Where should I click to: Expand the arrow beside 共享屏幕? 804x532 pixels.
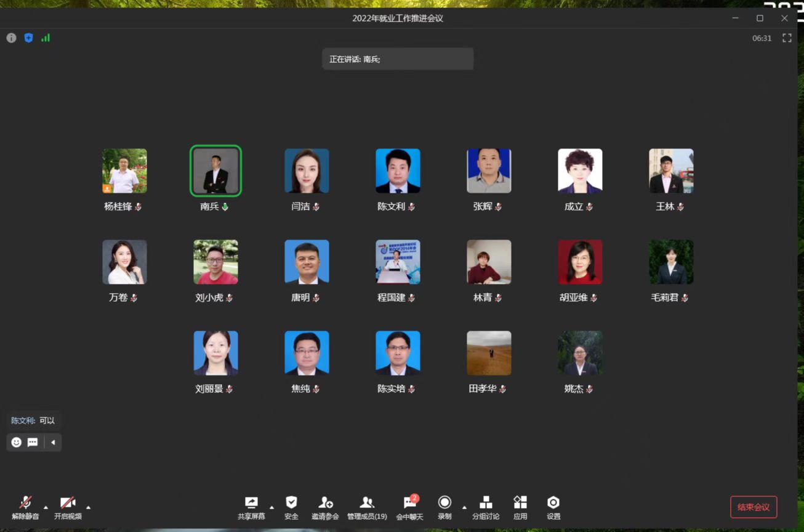click(271, 507)
